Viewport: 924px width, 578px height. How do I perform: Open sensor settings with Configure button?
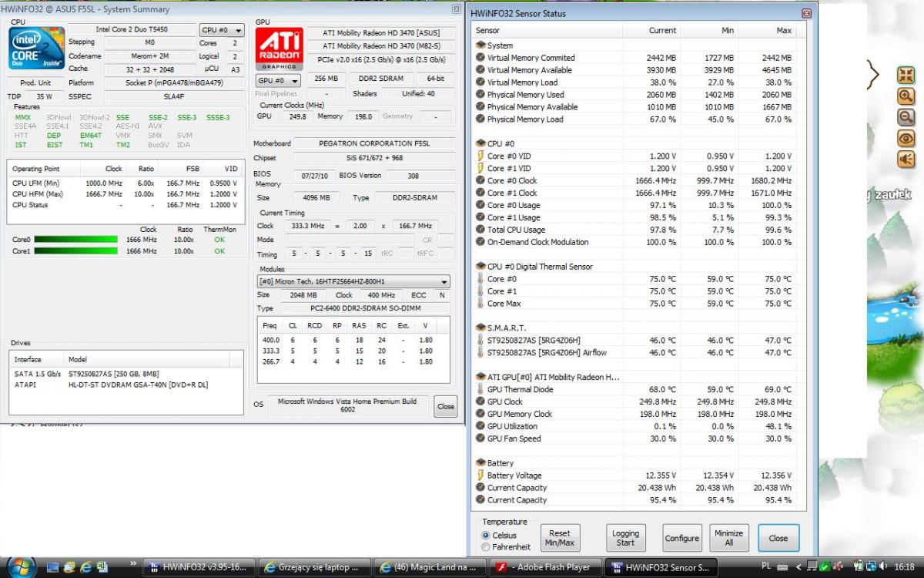tap(682, 538)
